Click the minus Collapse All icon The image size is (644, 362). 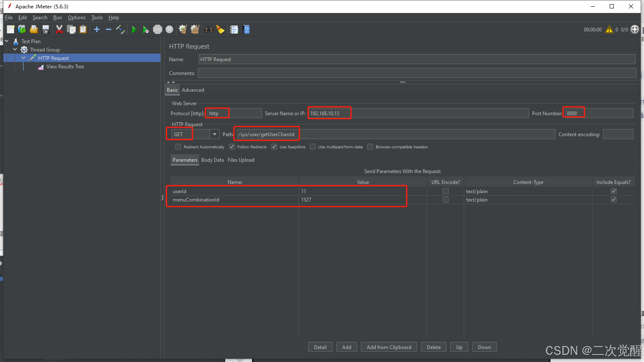click(x=109, y=29)
